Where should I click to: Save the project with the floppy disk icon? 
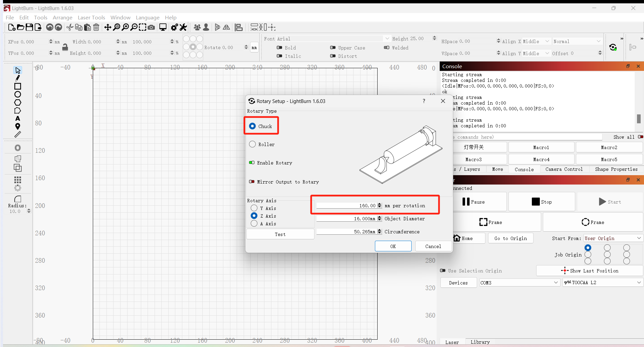[29, 27]
